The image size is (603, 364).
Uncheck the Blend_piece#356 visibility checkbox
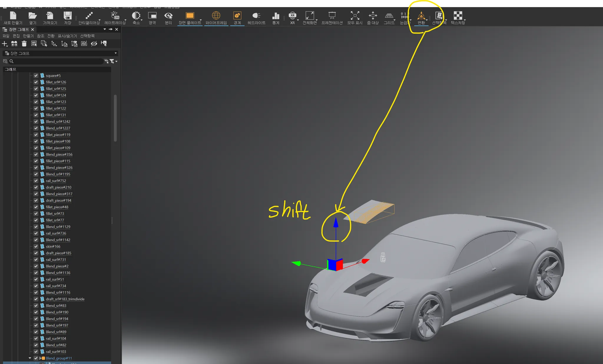pos(36,154)
